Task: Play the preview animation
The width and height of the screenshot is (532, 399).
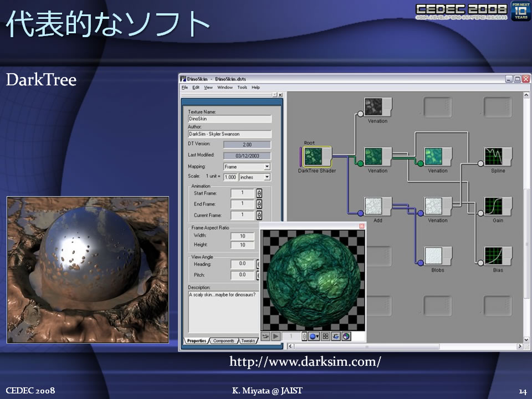Action: click(x=276, y=336)
